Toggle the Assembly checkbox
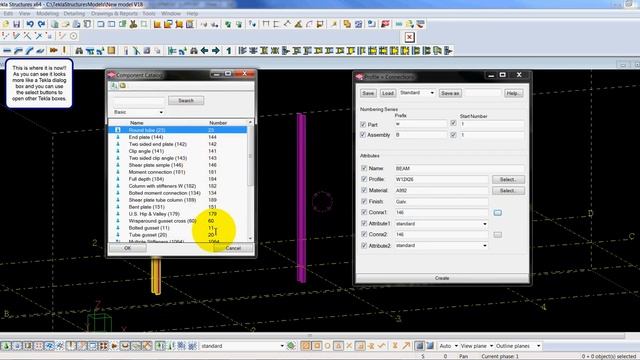Image resolution: width=640 pixels, height=360 pixels. pyautogui.click(x=363, y=135)
